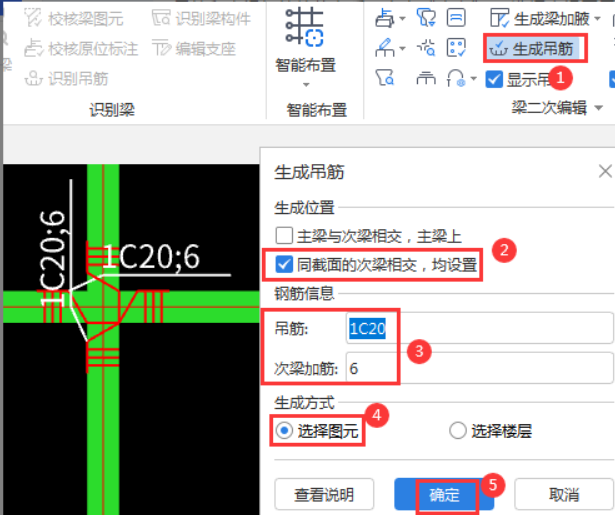
Task: Click first-row shield-like beam icon
Action: pos(426,18)
